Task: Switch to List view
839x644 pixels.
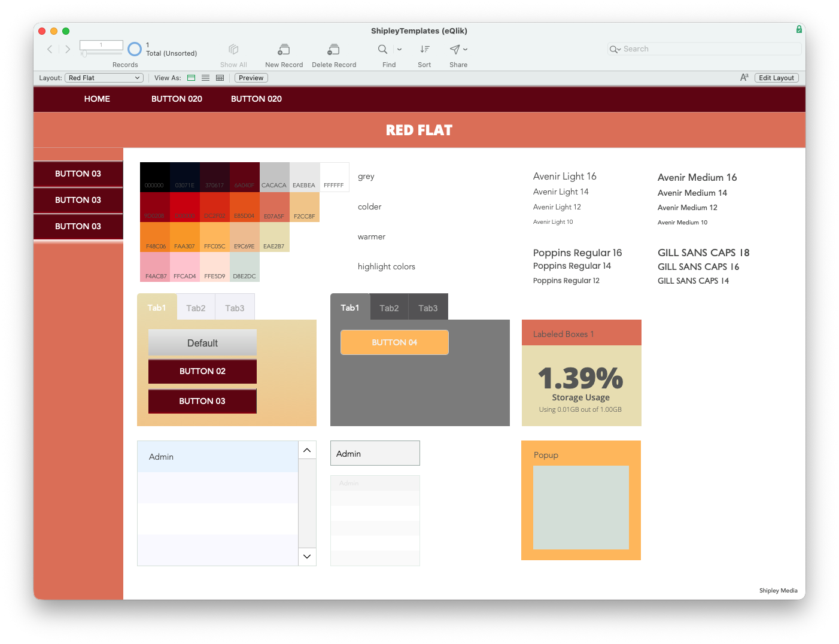Action: pos(206,78)
